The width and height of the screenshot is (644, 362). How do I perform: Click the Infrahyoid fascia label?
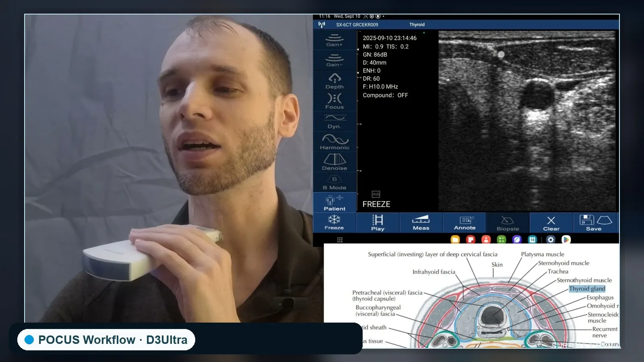(433, 272)
